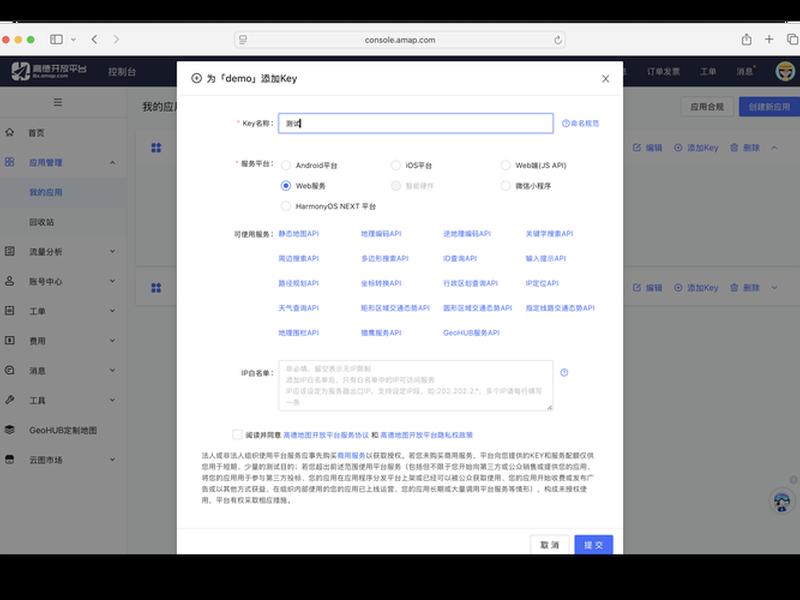Expand the 消息 sidebar chevron
Viewport: 800px width, 600px height.
[x=112, y=370]
